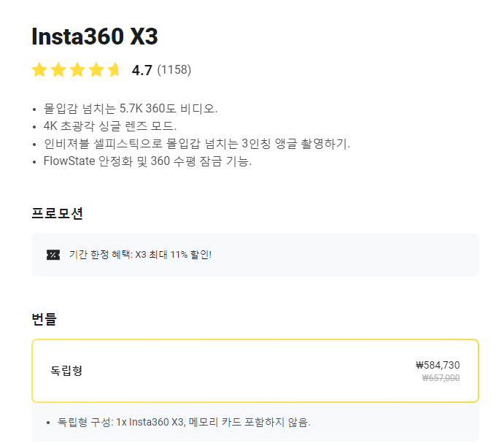The image size is (504, 446).
Task: Click the 프로모션 section heading
Action: click(57, 214)
